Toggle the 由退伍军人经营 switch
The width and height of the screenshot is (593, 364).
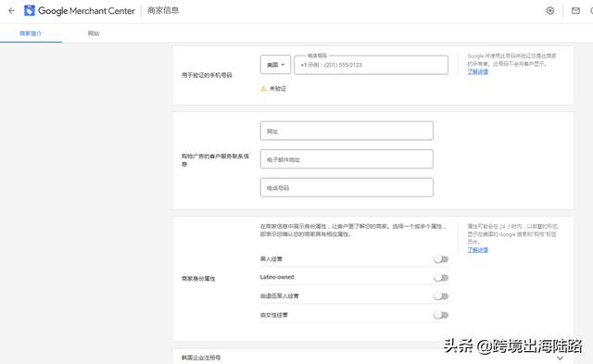(x=441, y=296)
